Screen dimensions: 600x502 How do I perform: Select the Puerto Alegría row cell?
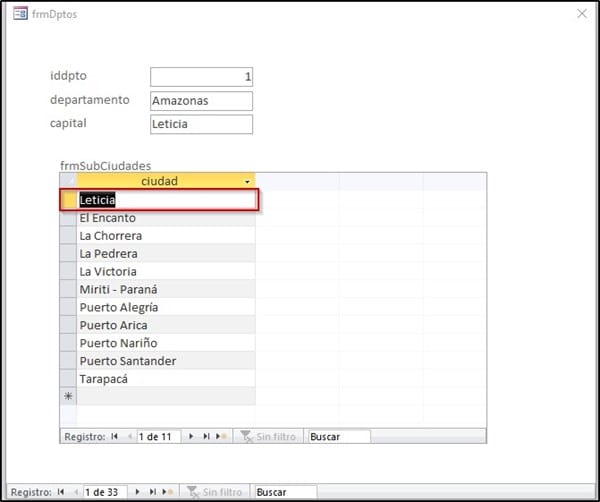166,307
